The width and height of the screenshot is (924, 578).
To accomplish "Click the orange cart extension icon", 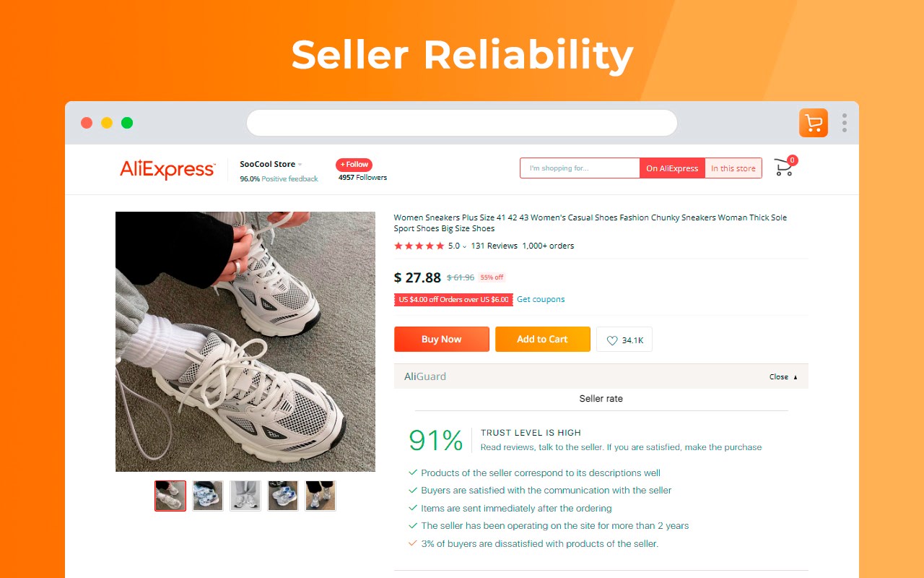I will click(814, 123).
